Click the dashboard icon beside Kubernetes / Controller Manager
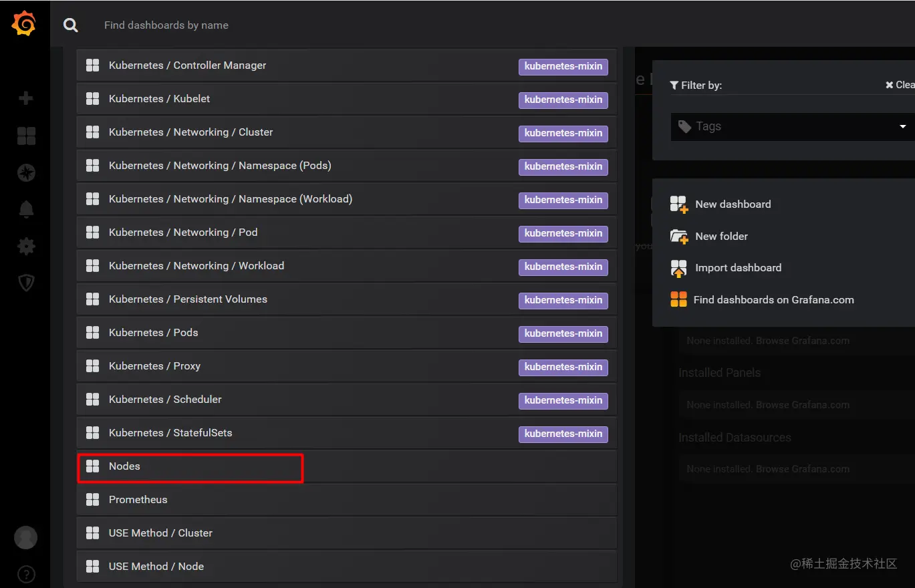Image resolution: width=915 pixels, height=588 pixels. point(93,65)
